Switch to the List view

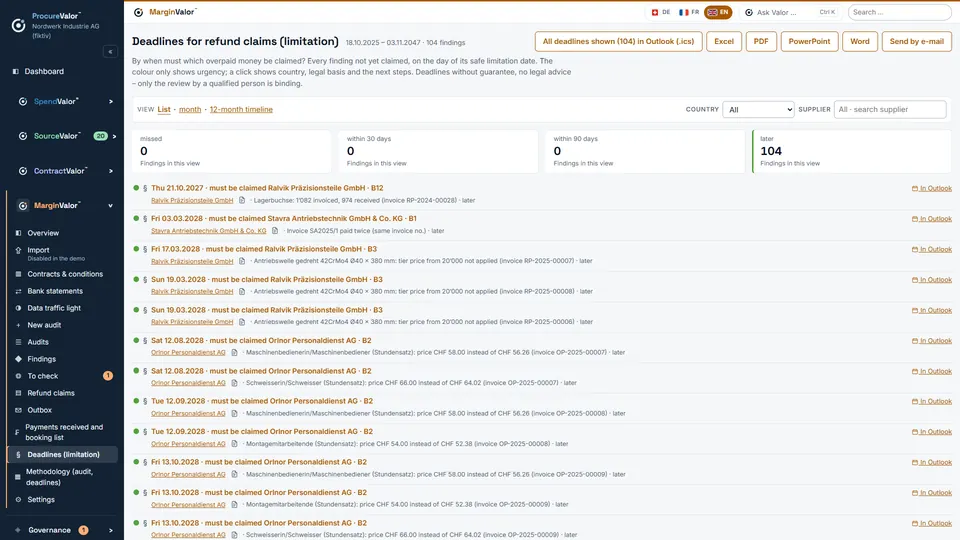[164, 110]
